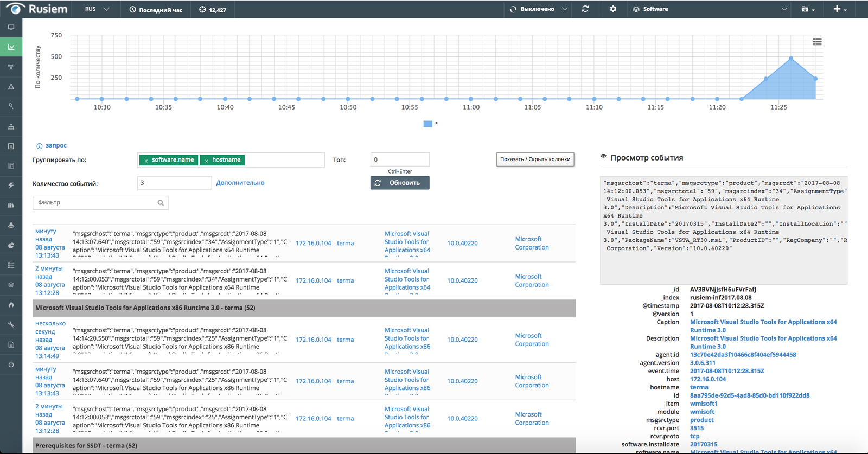The height and width of the screenshot is (454, 868).
Task: Open the bulleted list sidebar icon
Action: [x=11, y=265]
